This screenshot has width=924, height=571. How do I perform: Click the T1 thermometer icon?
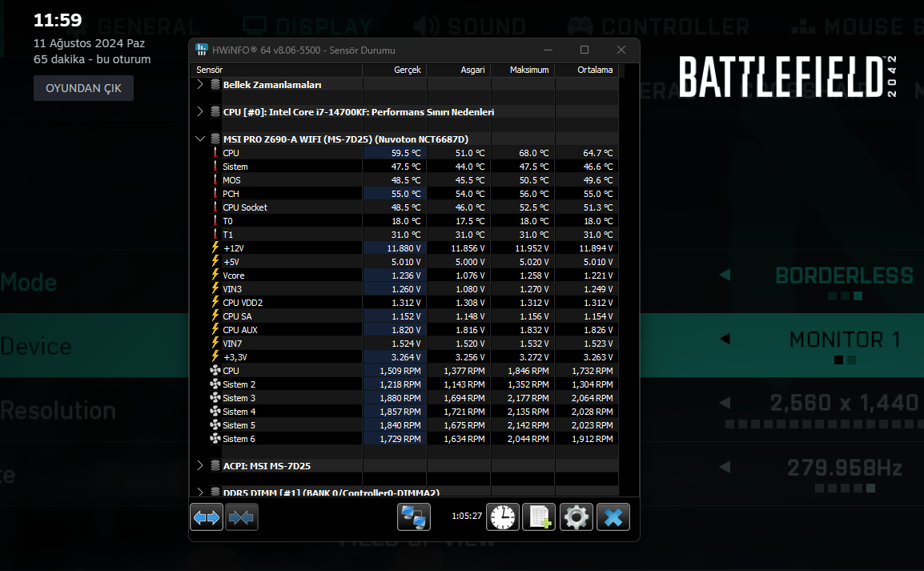click(215, 234)
